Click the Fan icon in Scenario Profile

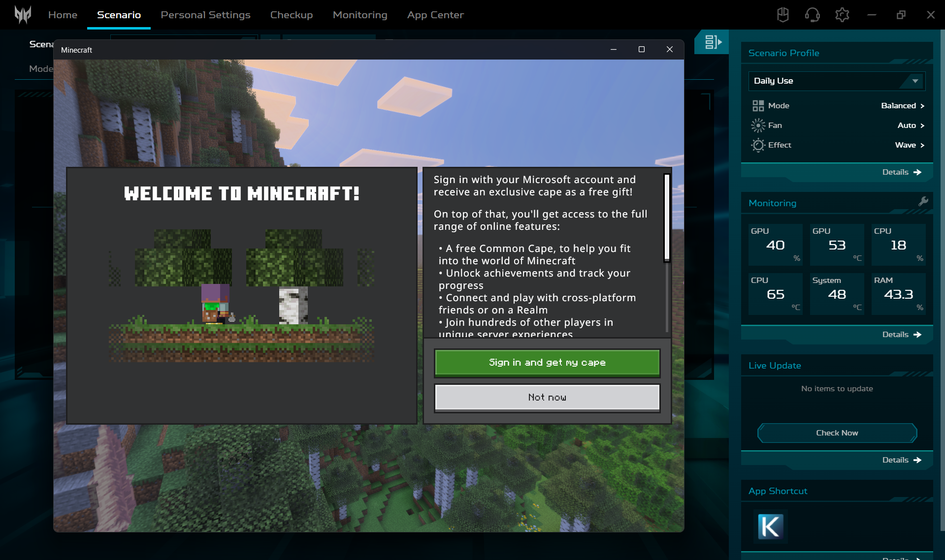click(758, 125)
